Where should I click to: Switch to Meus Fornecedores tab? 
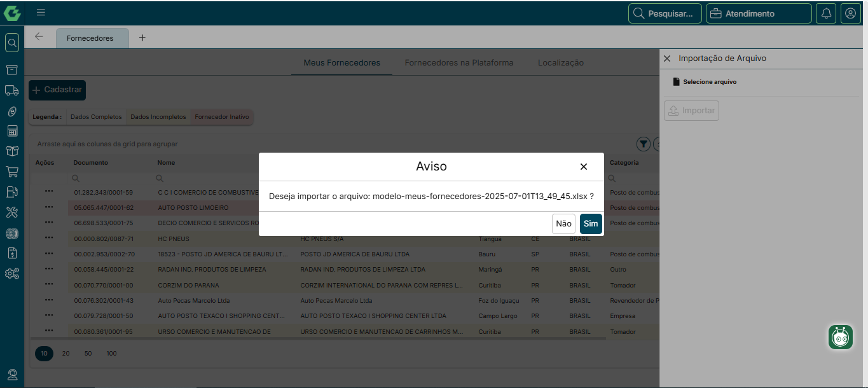tap(341, 63)
